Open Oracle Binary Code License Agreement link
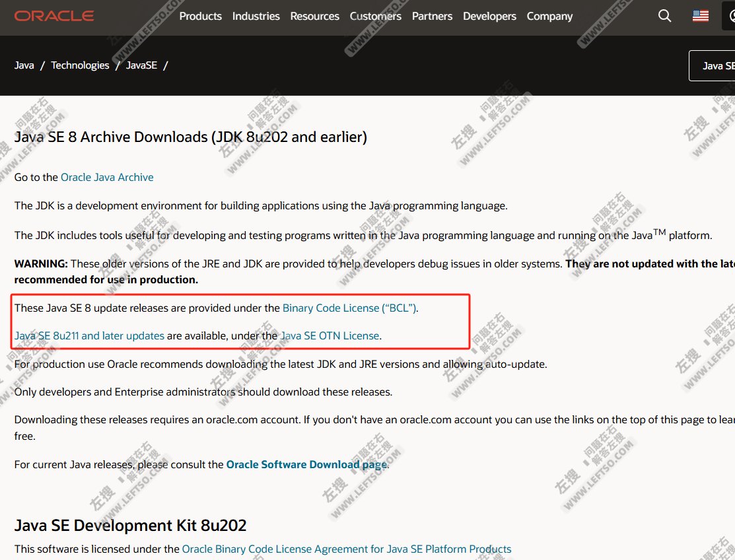Image resolution: width=735 pixels, height=560 pixels. coord(346,549)
